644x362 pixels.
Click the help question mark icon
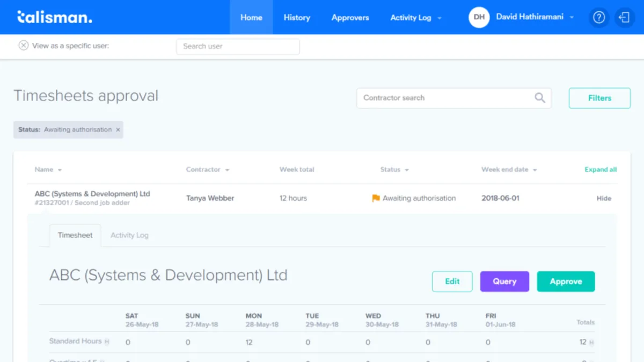click(x=599, y=17)
